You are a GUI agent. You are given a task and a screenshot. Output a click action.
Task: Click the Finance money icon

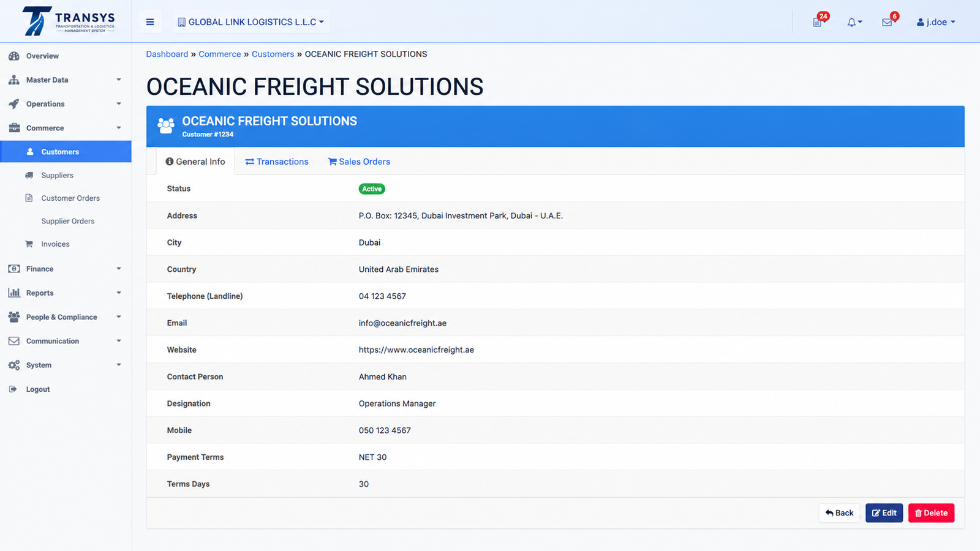pyautogui.click(x=14, y=269)
